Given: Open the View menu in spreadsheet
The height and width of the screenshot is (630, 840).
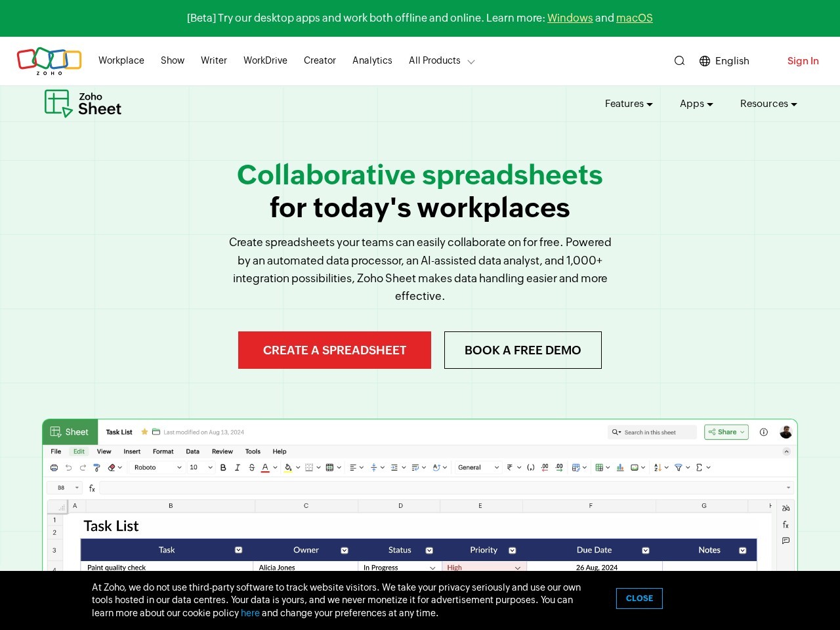Looking at the screenshot, I should pos(104,451).
